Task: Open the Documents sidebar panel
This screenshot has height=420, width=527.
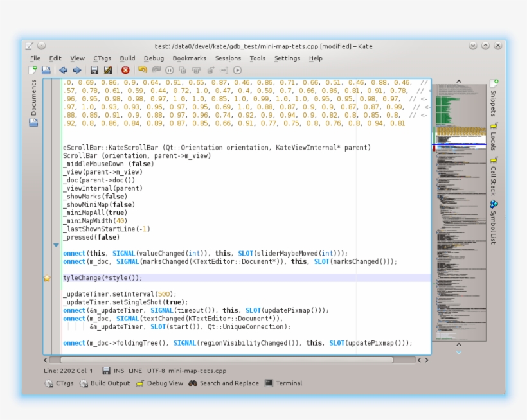Action: tap(33, 103)
